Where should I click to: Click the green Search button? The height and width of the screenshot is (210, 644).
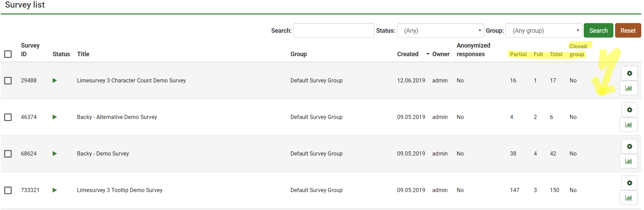point(598,31)
